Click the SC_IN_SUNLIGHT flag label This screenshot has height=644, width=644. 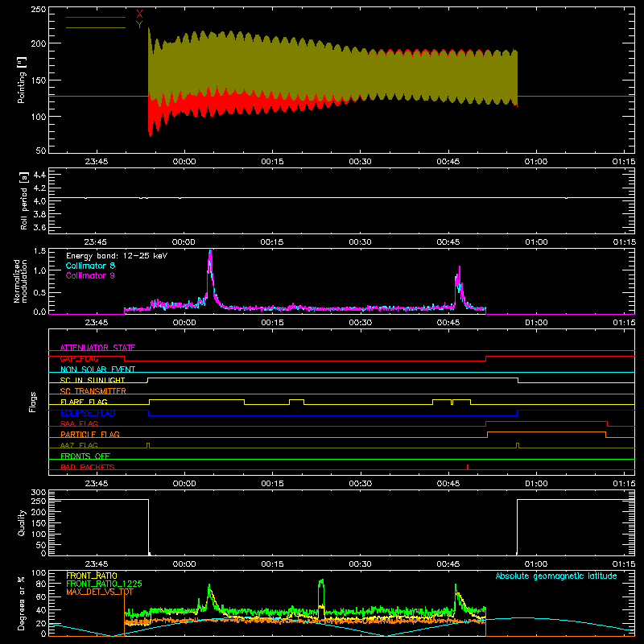93,380
